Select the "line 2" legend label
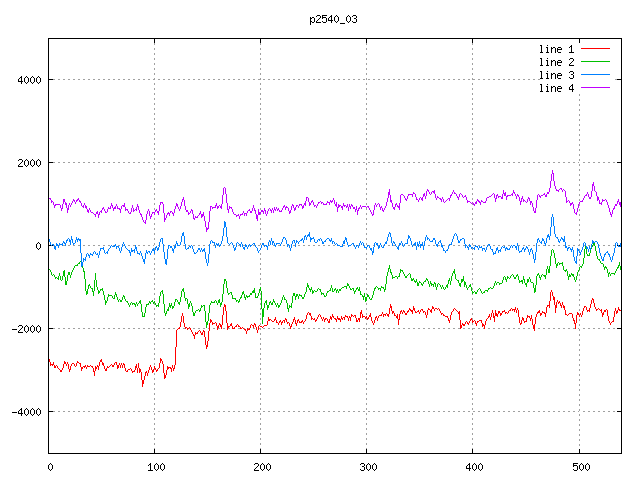 click(556, 62)
